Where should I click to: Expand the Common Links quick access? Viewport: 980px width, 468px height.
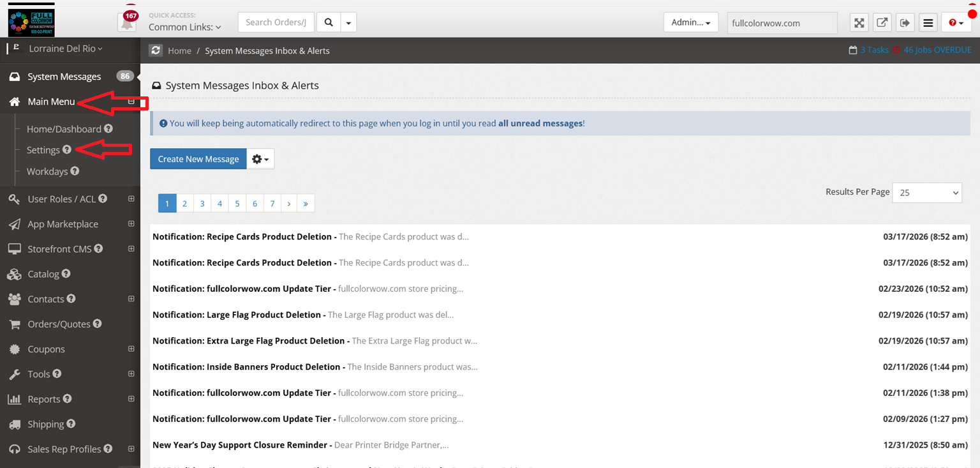185,27
